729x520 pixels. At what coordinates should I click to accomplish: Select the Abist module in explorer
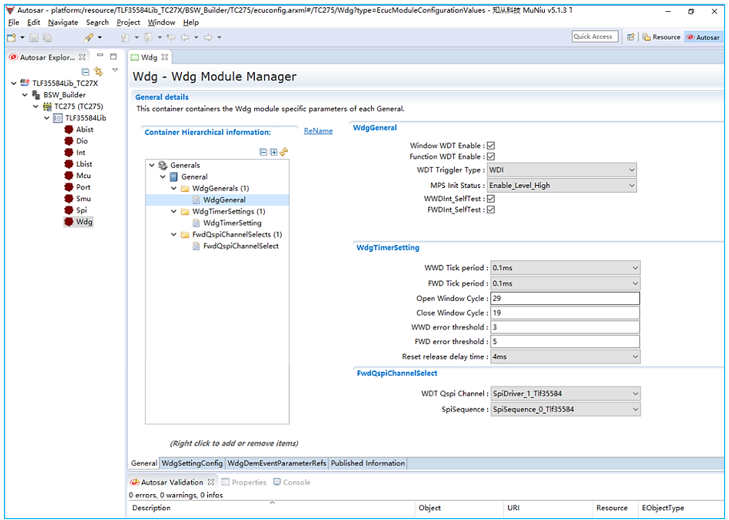click(79, 129)
